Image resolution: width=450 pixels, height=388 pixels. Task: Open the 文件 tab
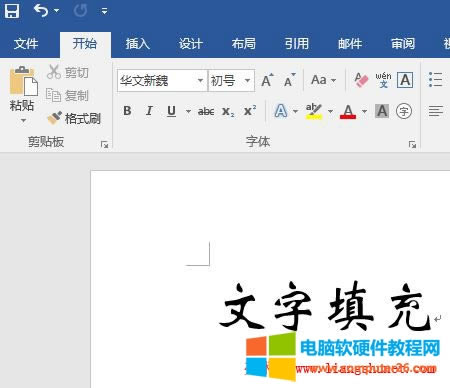point(26,44)
